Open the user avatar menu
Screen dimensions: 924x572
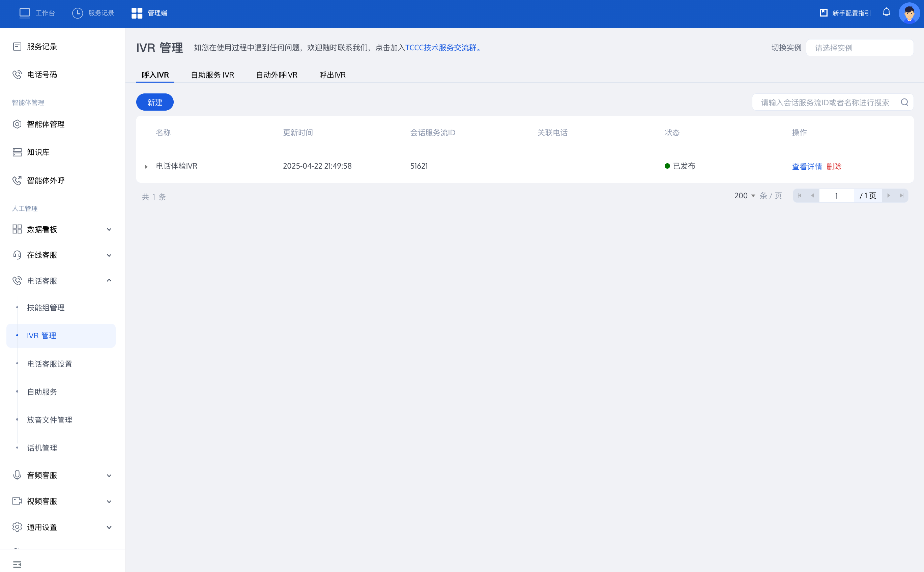point(909,13)
